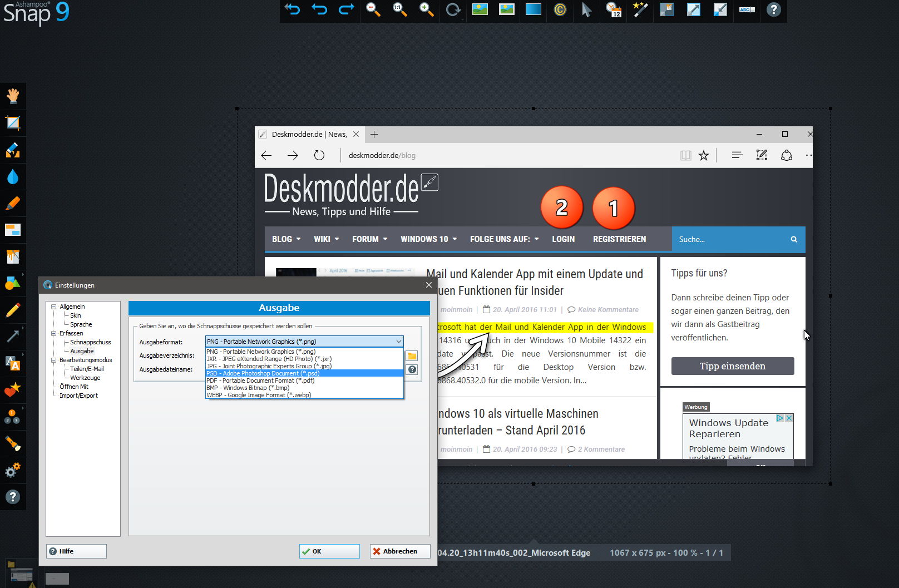Select the shapes tool

click(x=13, y=283)
